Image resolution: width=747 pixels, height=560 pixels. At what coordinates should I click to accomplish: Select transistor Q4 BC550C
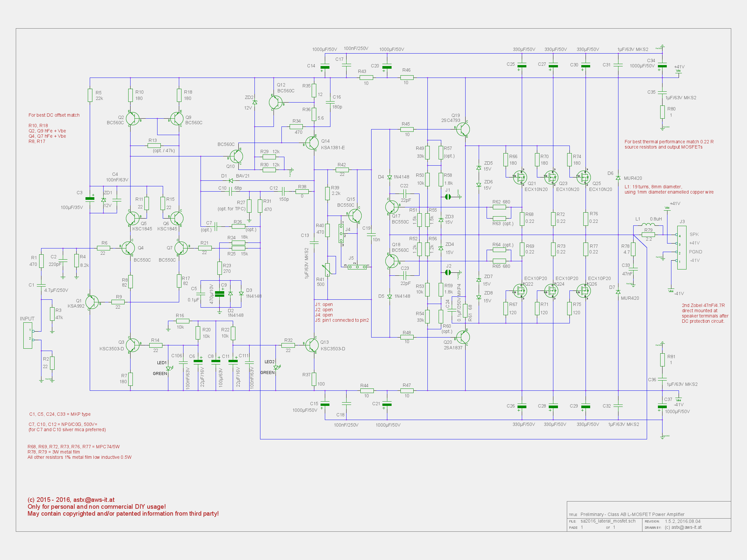pyautogui.click(x=128, y=248)
